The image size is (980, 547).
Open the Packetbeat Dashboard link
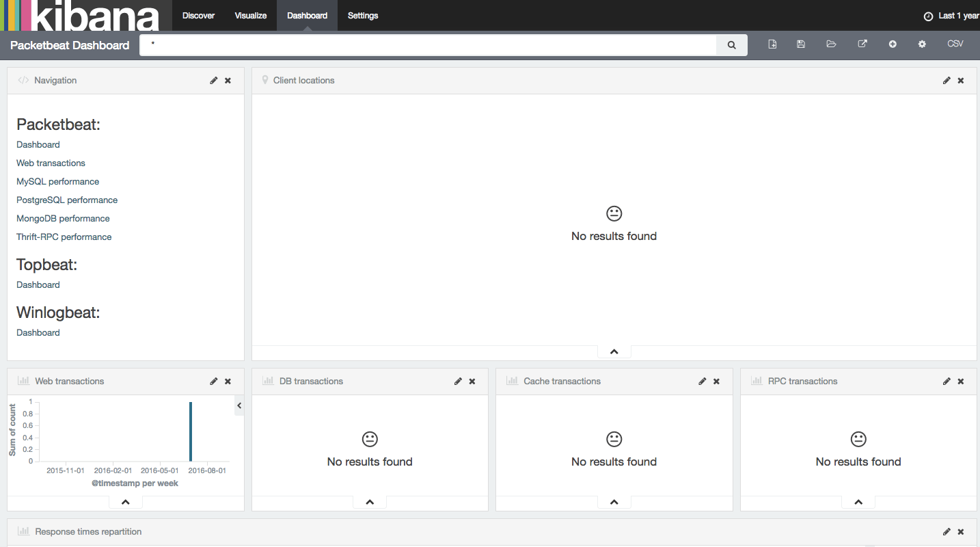[38, 144]
